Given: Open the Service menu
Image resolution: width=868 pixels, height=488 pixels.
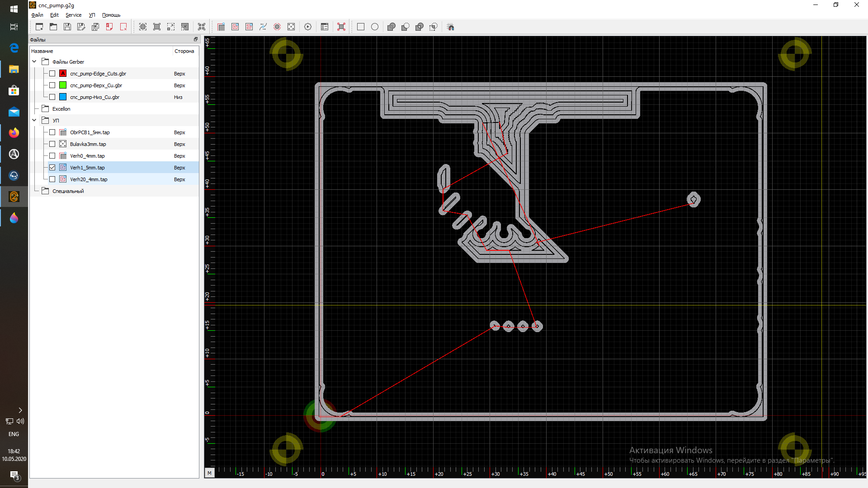Looking at the screenshot, I should [x=73, y=15].
